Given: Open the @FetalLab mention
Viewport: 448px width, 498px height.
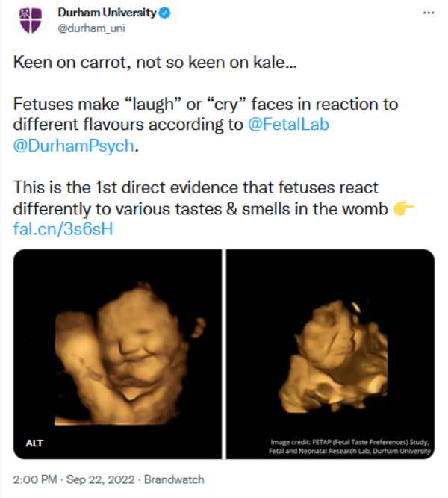Looking at the screenshot, I should (x=288, y=124).
